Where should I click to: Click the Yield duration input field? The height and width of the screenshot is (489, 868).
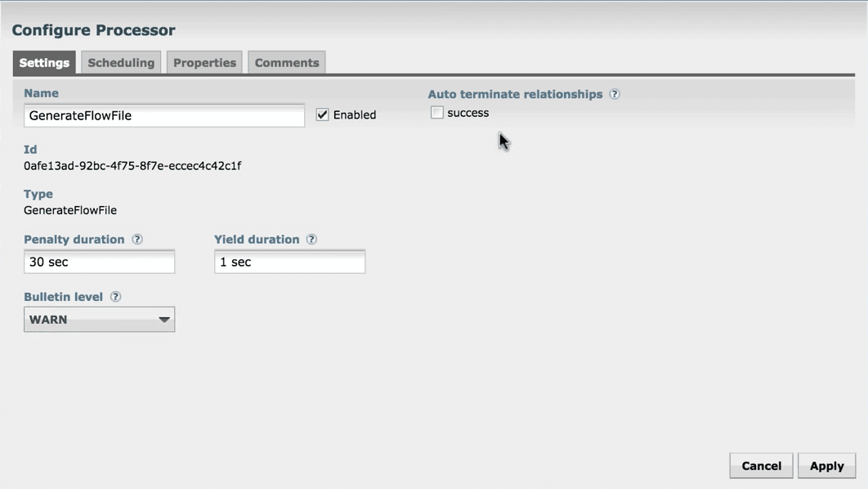[289, 262]
